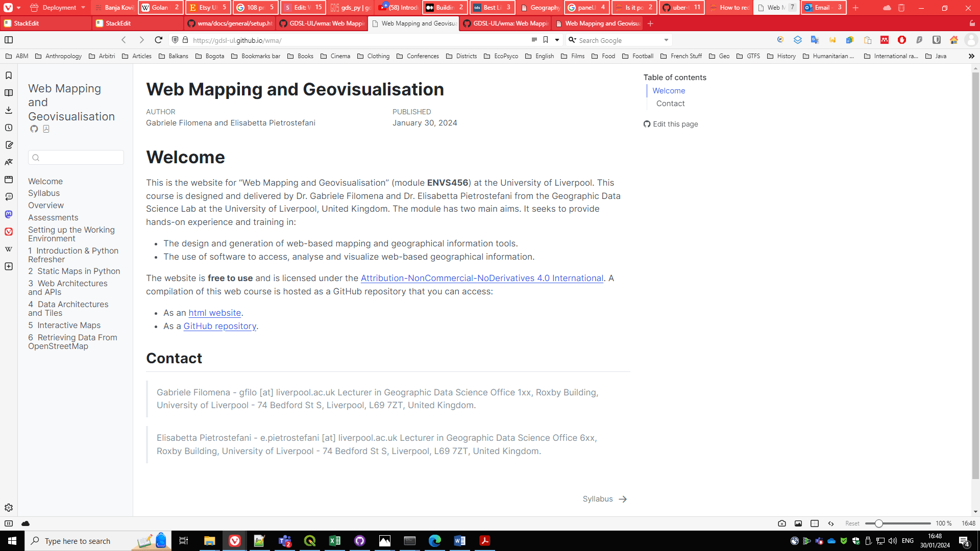Open the translate panel in the sidebar
The height and width of the screenshot is (551, 980).
(9, 162)
